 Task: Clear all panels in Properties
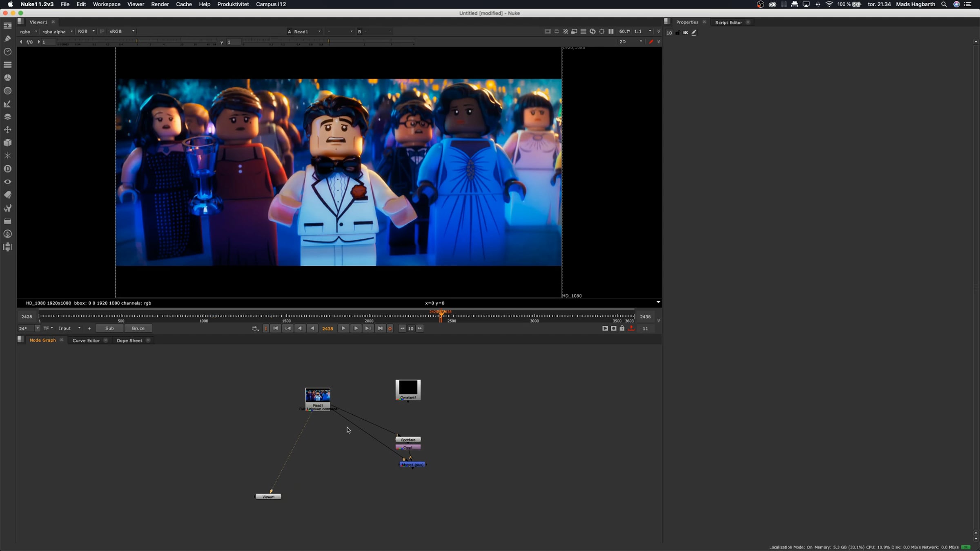click(x=686, y=33)
